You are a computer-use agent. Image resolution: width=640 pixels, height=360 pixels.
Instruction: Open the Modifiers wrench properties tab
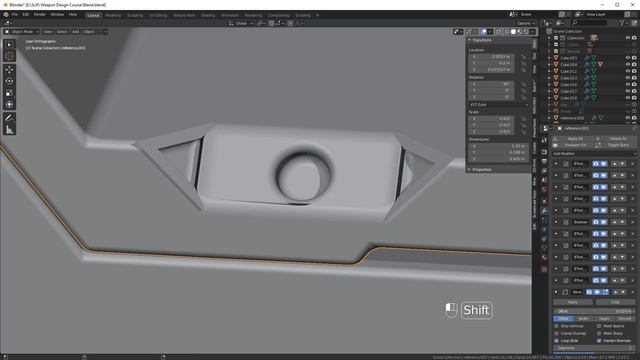click(544, 211)
